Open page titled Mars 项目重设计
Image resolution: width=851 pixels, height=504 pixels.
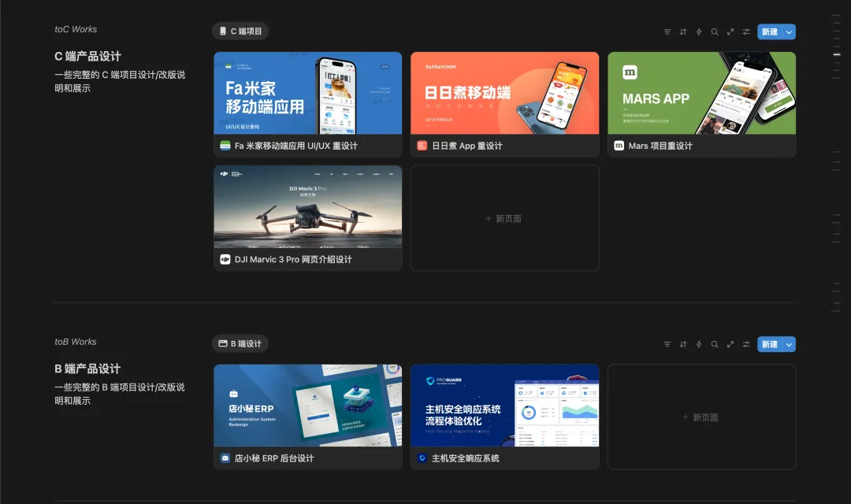pyautogui.click(x=660, y=146)
